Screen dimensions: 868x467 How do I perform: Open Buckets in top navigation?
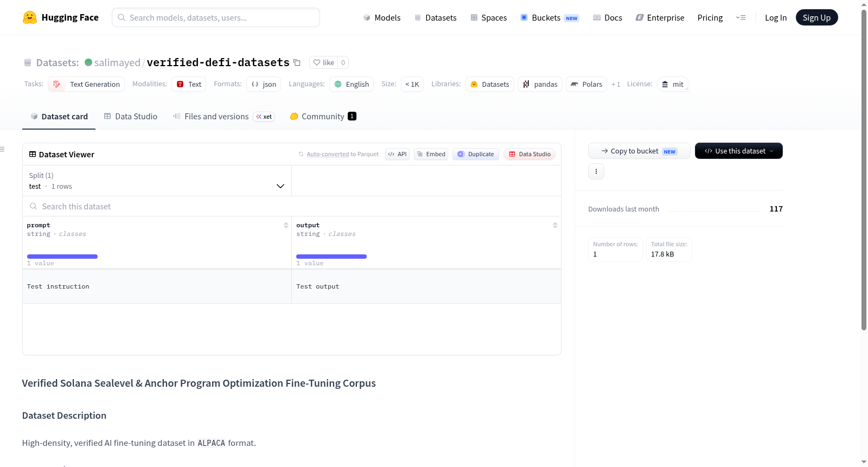[550, 17]
